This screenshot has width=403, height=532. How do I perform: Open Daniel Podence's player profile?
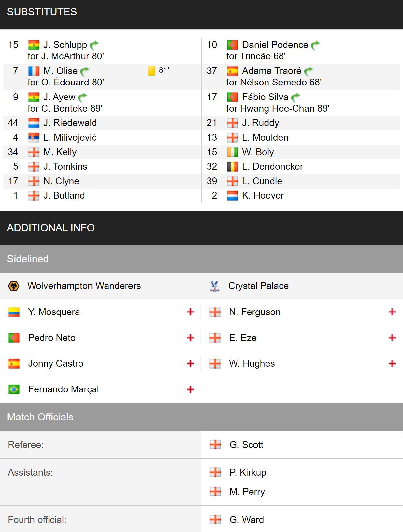pyautogui.click(x=275, y=45)
